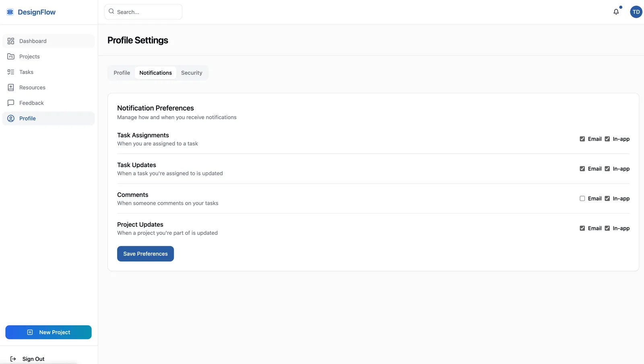Click the Notification Preferences title
The height and width of the screenshot is (364, 644).
click(x=155, y=108)
